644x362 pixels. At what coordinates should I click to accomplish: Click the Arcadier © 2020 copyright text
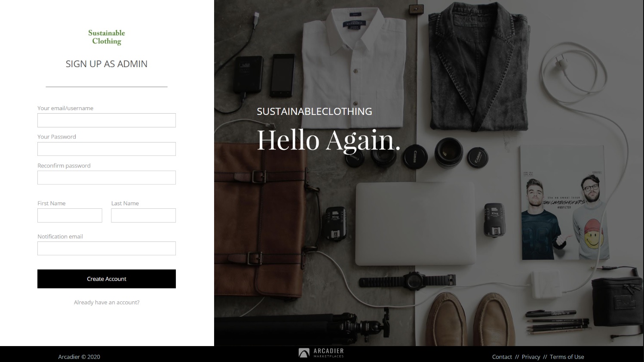pos(79,357)
